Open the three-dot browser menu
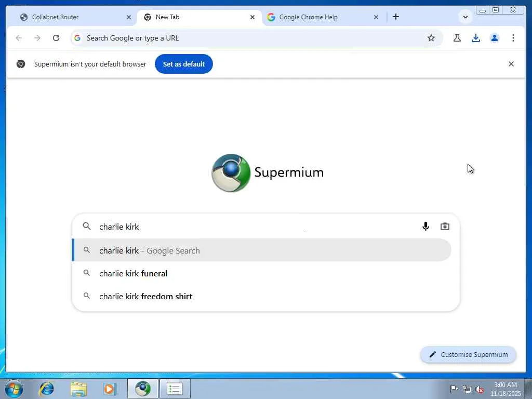Screen dimensions: 532x399 click(513, 38)
